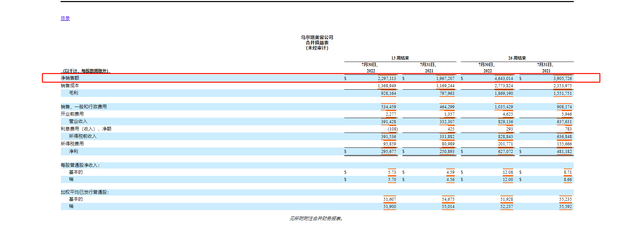The width and height of the screenshot is (644, 244).
Task: Select gross profit value 797,963
Action: pos(447,93)
